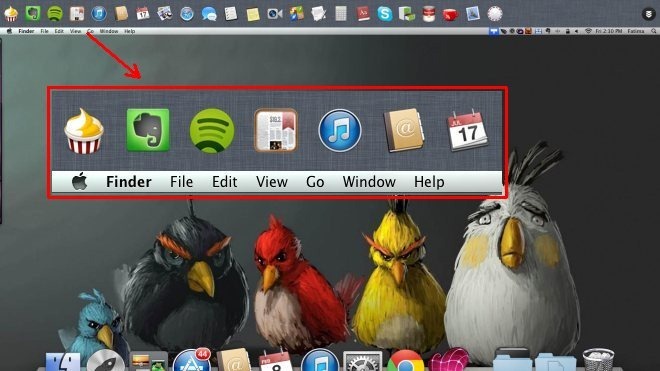Open the Apple menu in the menu bar
660x371 pixels.
click(9, 31)
